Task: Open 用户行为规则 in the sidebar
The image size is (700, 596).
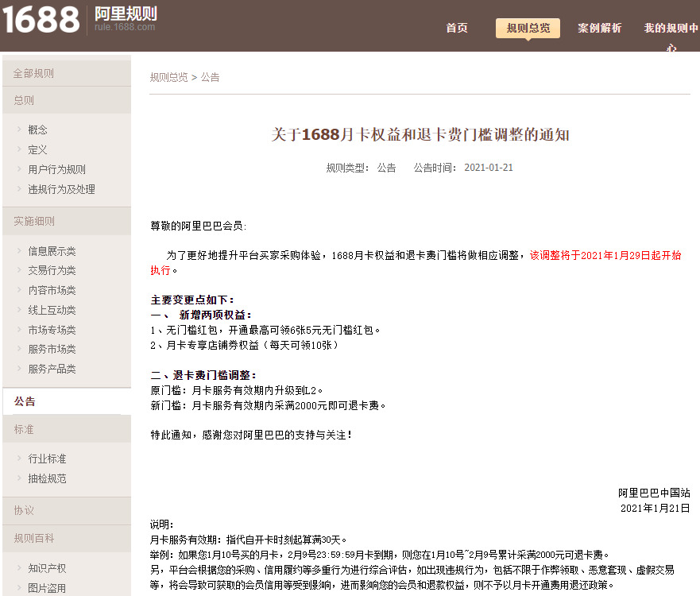Action: click(56, 169)
